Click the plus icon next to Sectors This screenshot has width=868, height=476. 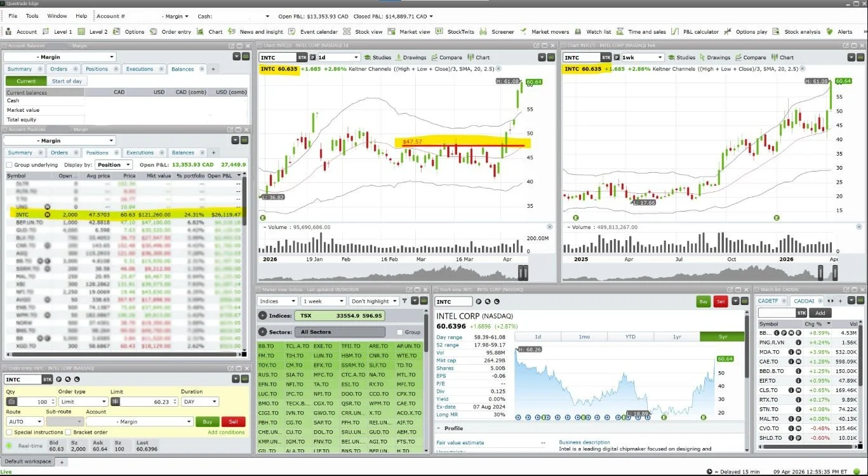click(263, 332)
